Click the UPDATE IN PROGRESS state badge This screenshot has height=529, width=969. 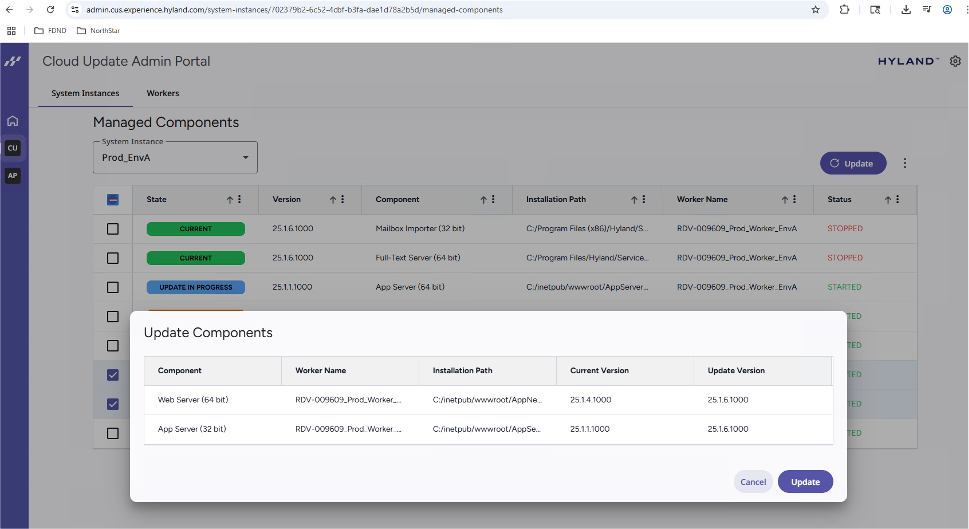point(195,287)
